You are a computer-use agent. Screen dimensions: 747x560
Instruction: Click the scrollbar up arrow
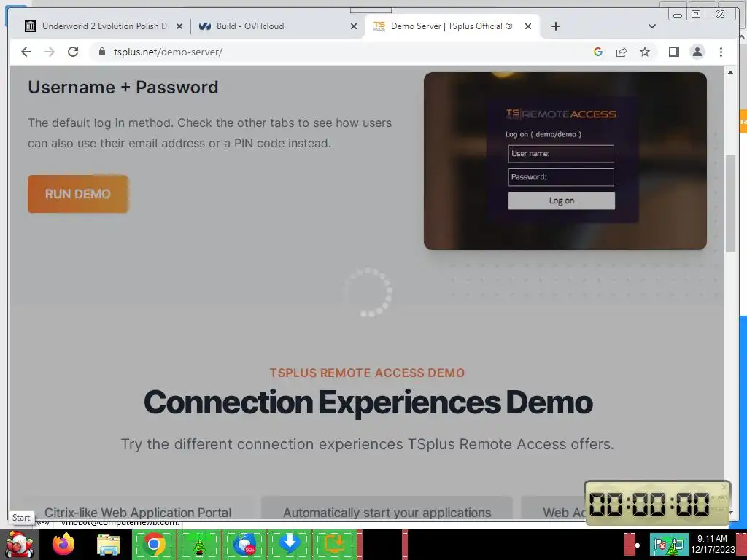730,72
